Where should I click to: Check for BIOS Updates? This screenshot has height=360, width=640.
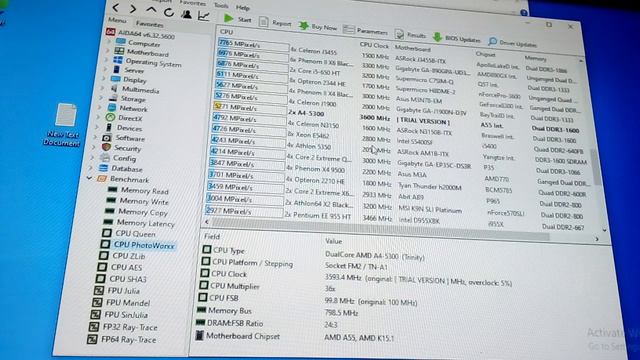(457, 38)
